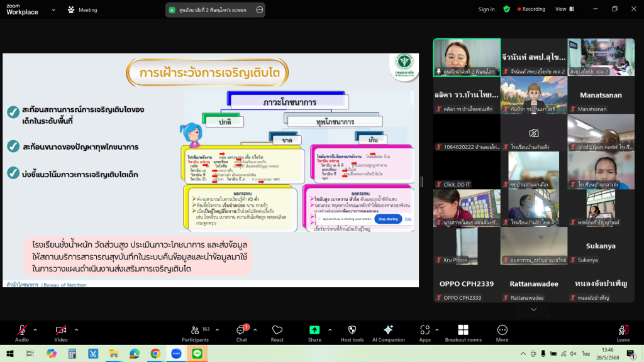644x362 pixels.
Task: Open Task View on the taskbar
Action: click(30, 353)
